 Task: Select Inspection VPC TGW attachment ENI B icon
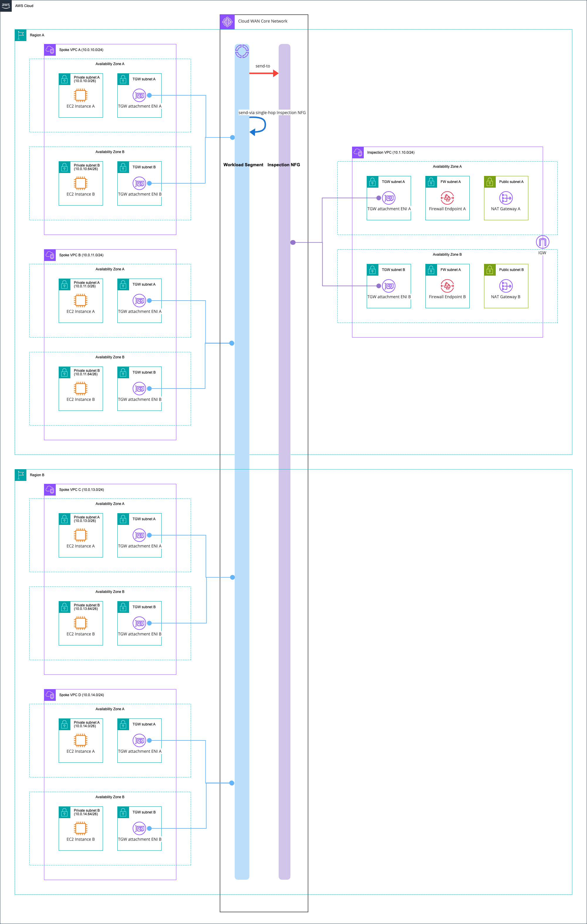pyautogui.click(x=389, y=286)
